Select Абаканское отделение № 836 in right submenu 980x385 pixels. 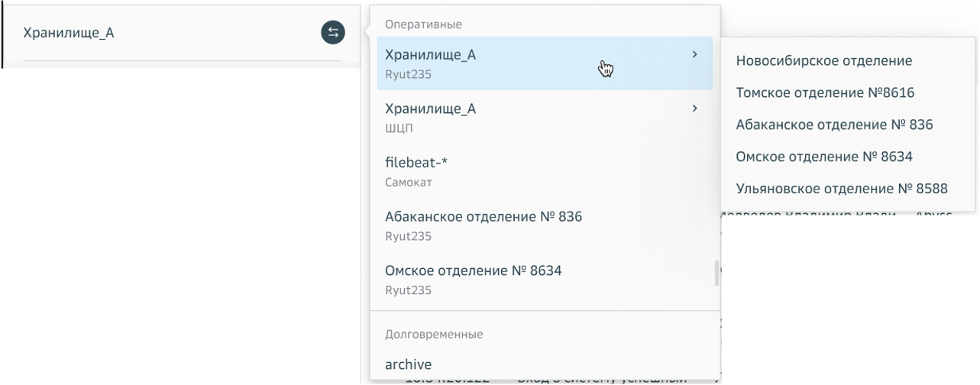pos(834,125)
